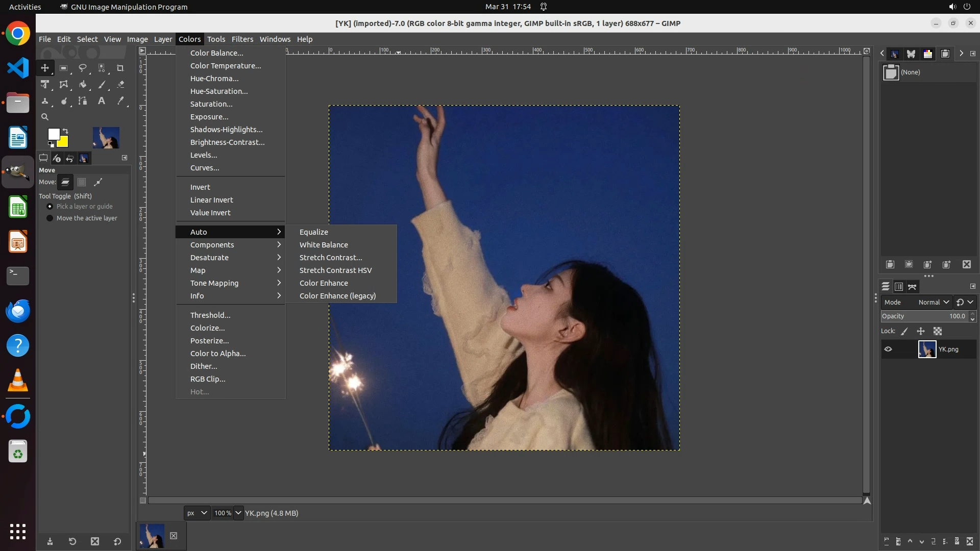Select 'Pick a layer or guide' option
Image resolution: width=980 pixels, height=551 pixels.
(50, 207)
